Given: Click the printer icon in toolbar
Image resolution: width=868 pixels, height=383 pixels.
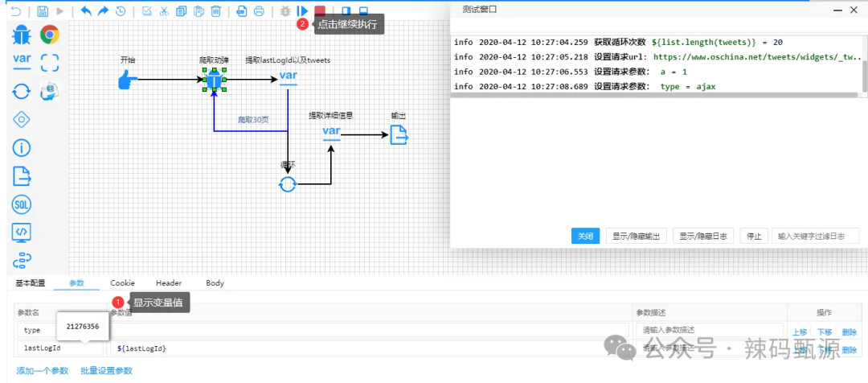Looking at the screenshot, I should coord(259,10).
